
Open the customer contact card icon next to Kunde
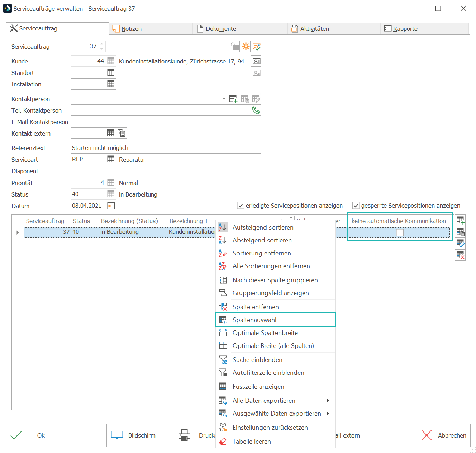coord(256,61)
